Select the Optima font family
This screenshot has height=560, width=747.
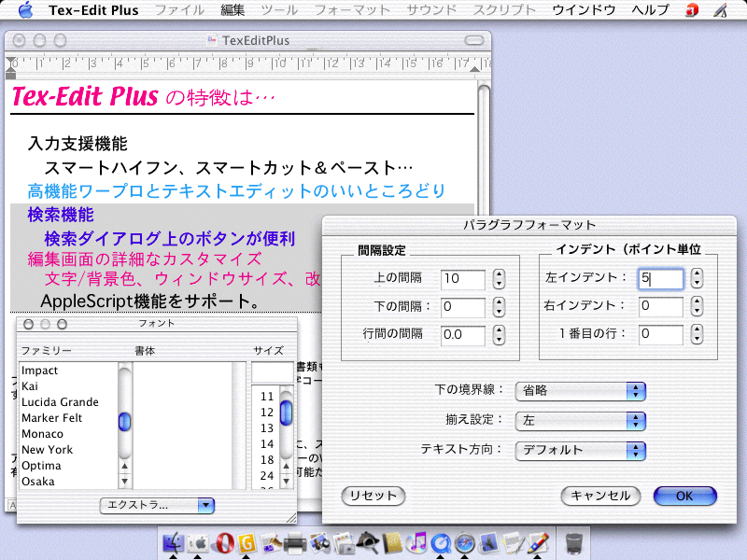pos(41,466)
